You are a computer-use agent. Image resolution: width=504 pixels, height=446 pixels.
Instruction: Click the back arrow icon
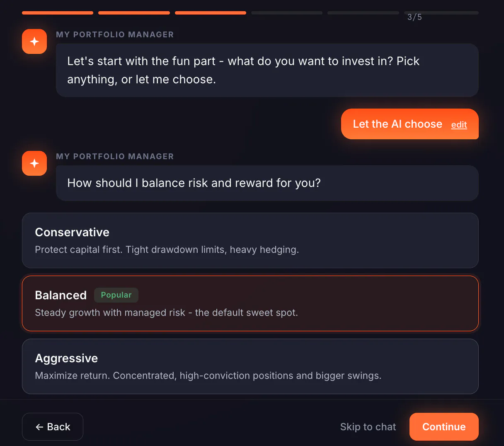coord(39,427)
